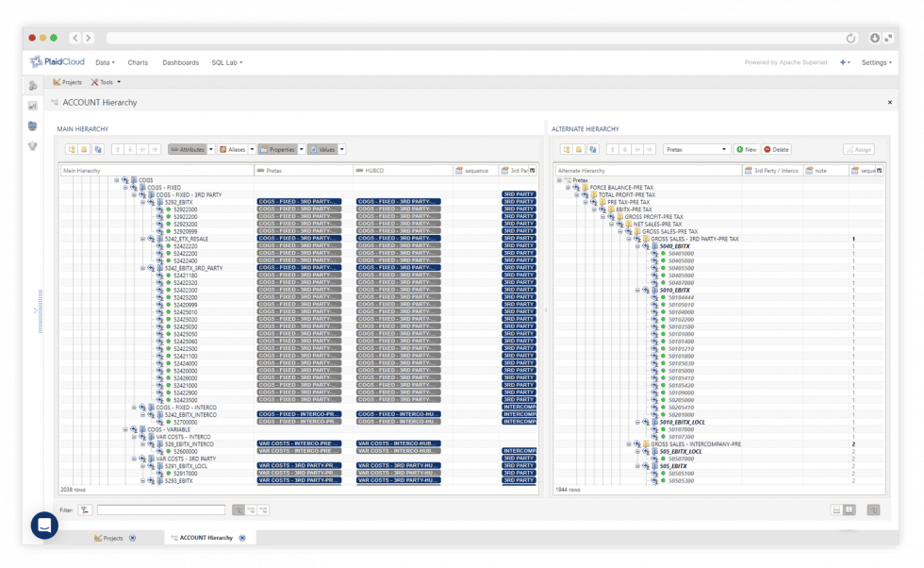Click monitor icon in left sidebar
The width and height of the screenshot is (924, 568).
coord(33,126)
